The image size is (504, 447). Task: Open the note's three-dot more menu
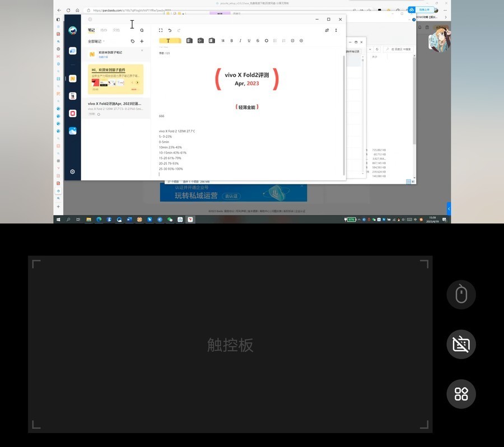336,30
